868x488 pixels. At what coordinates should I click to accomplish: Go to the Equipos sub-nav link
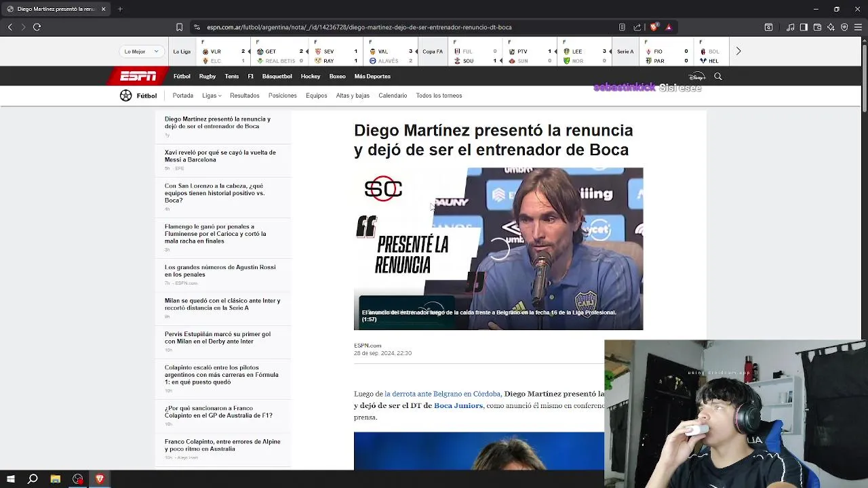[317, 96]
